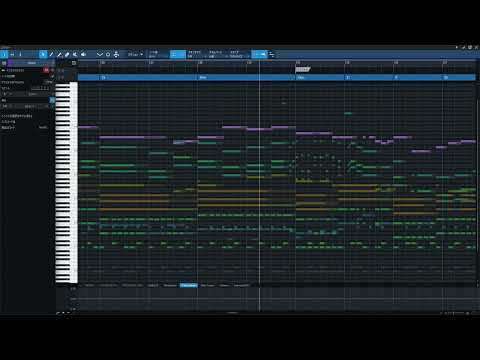Select the highlighted automation lane tab
This screenshot has height=360, width=480.
pyautogui.click(x=189, y=285)
